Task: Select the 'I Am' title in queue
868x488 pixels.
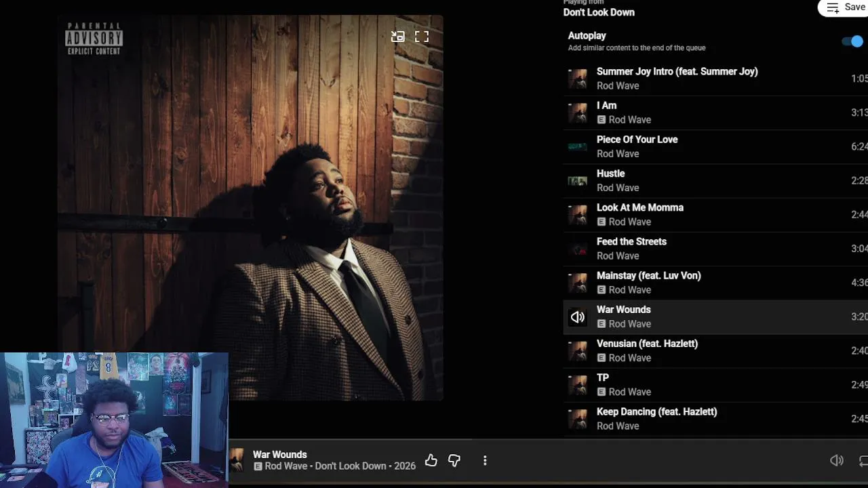Action: click(607, 106)
